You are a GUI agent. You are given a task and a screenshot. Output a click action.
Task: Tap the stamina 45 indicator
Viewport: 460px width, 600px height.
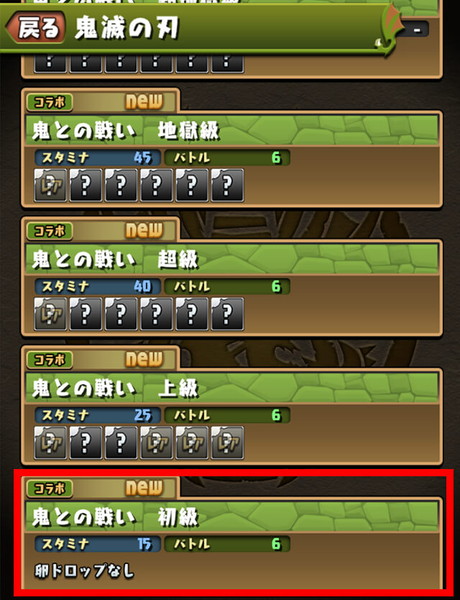click(98, 158)
